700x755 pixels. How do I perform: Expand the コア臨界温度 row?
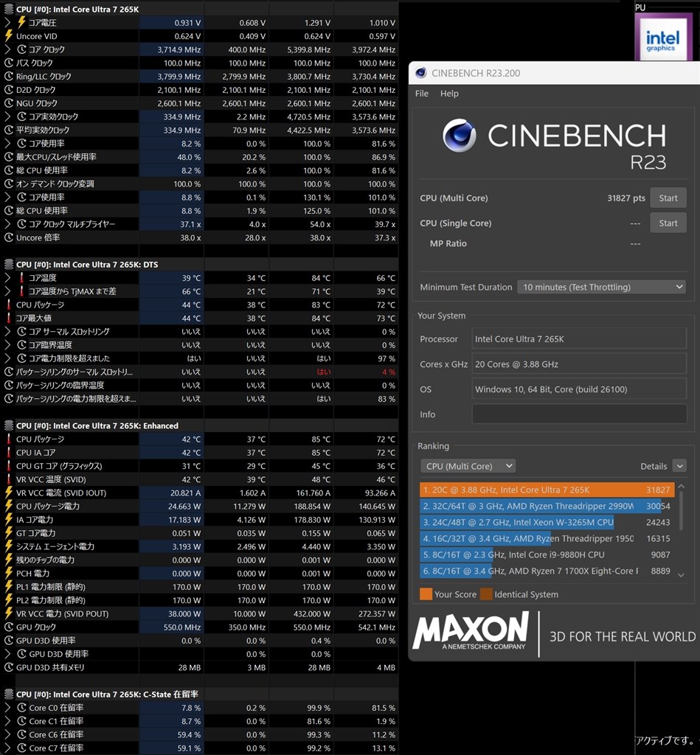tap(7, 345)
